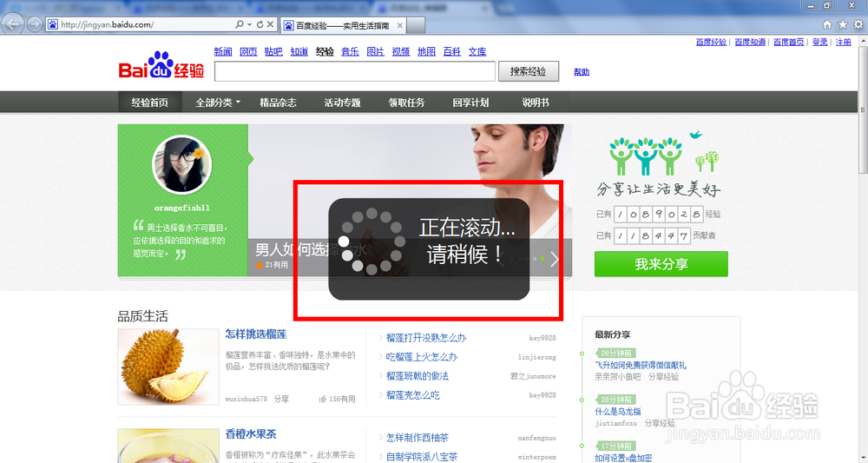
Task: Open 榴莲班戟的做法 link
Action: coord(418,376)
